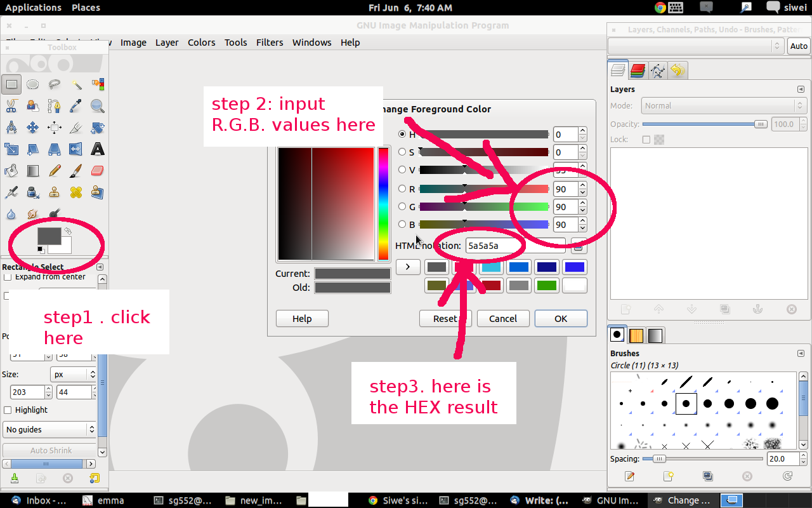Click the Auto Shrink button
This screenshot has height=508, width=812.
coord(49,450)
